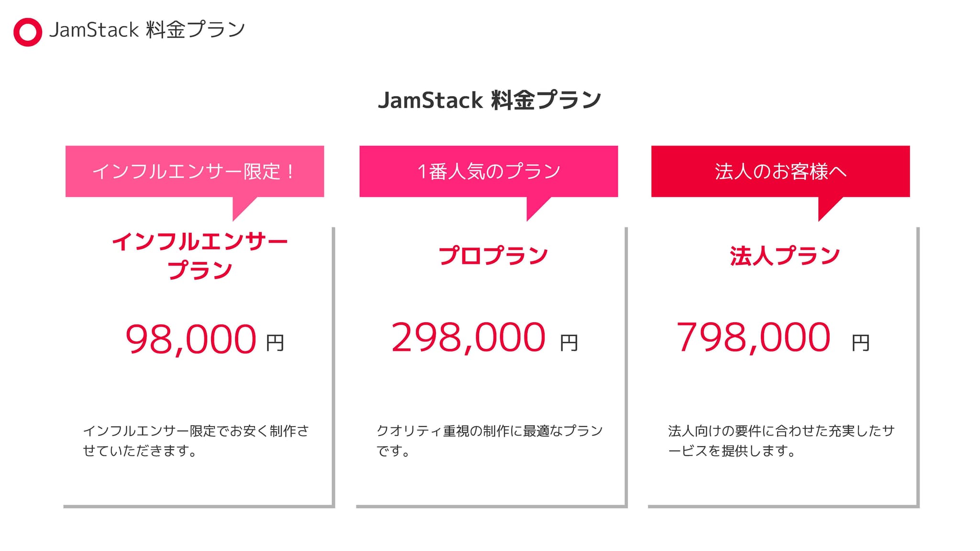Screen dimensions: 980x551
Task: Select the 法人向け description text
Action: pyautogui.click(x=781, y=441)
